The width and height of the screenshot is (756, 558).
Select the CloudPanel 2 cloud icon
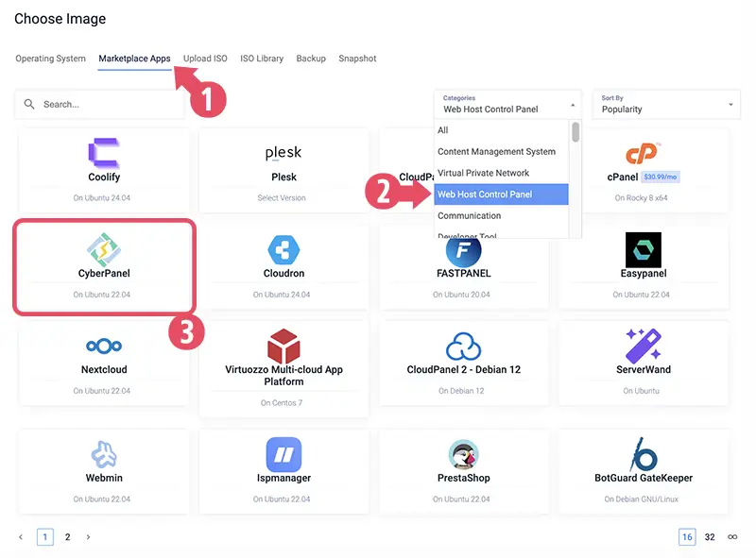coord(463,346)
